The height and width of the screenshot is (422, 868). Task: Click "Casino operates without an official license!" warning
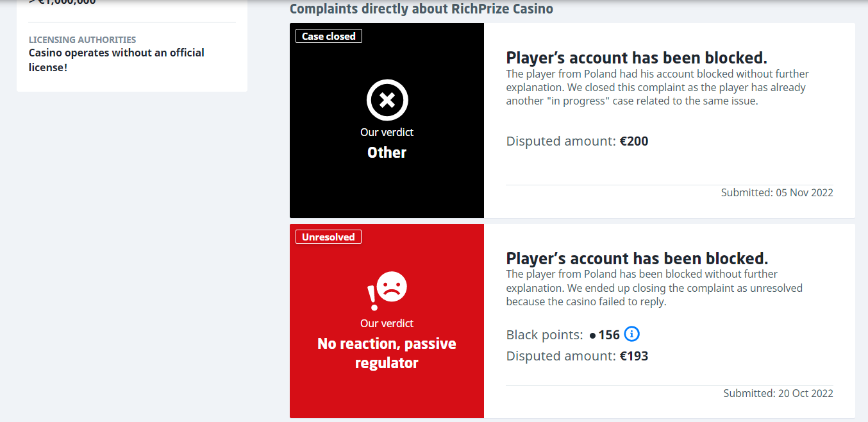click(117, 60)
